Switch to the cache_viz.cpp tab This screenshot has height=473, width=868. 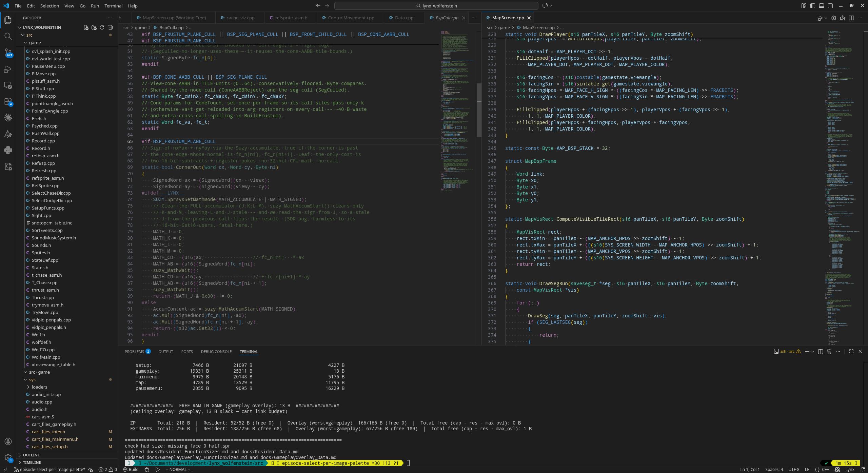click(x=240, y=18)
